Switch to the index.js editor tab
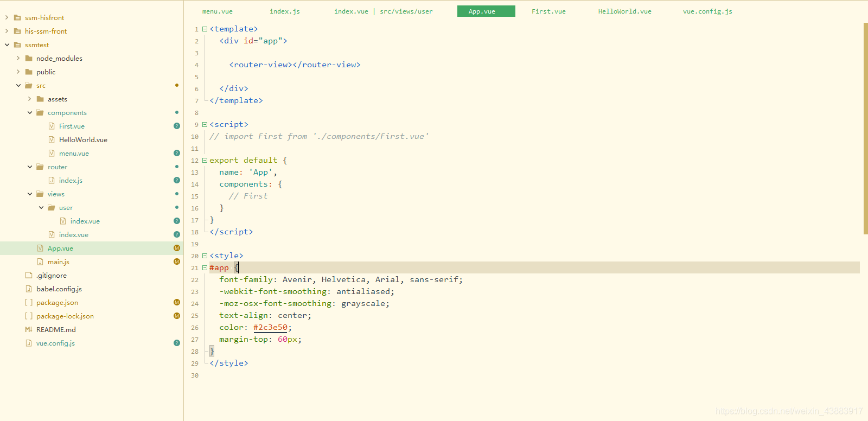Screen dimensions: 868x421 (x=285, y=11)
